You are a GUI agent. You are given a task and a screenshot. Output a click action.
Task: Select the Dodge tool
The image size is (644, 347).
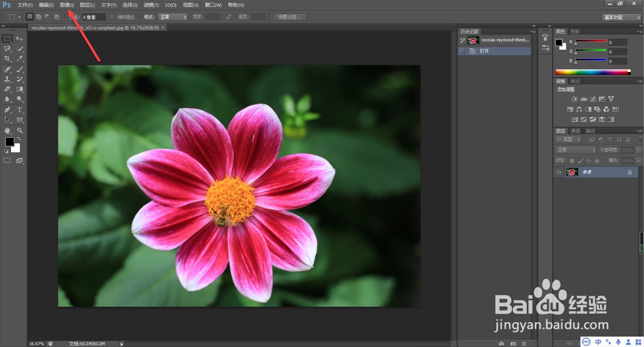coord(19,99)
